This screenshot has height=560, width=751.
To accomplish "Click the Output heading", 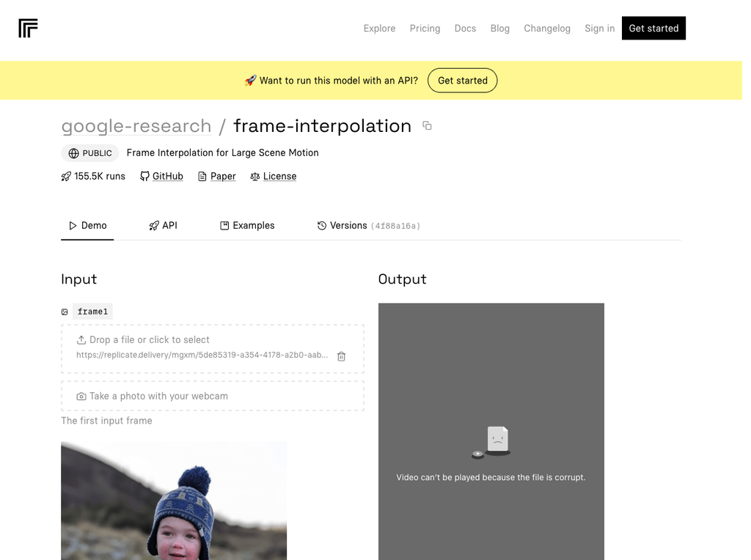I will click(x=403, y=279).
